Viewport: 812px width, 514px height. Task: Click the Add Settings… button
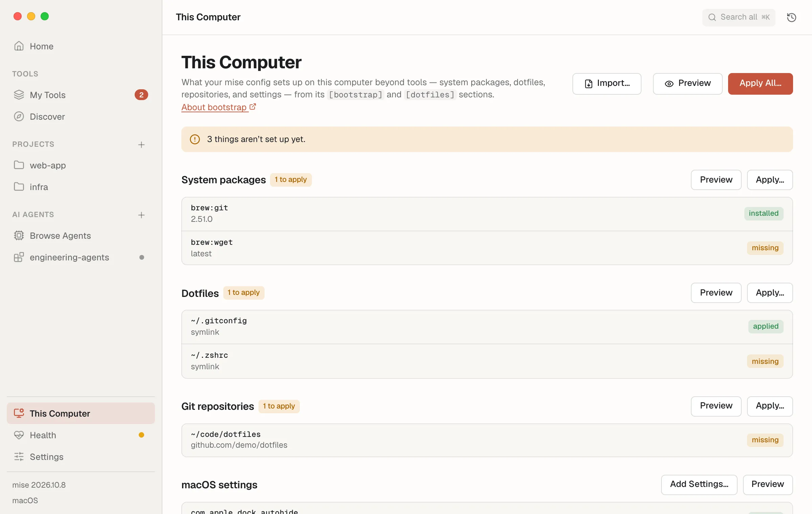(x=699, y=484)
